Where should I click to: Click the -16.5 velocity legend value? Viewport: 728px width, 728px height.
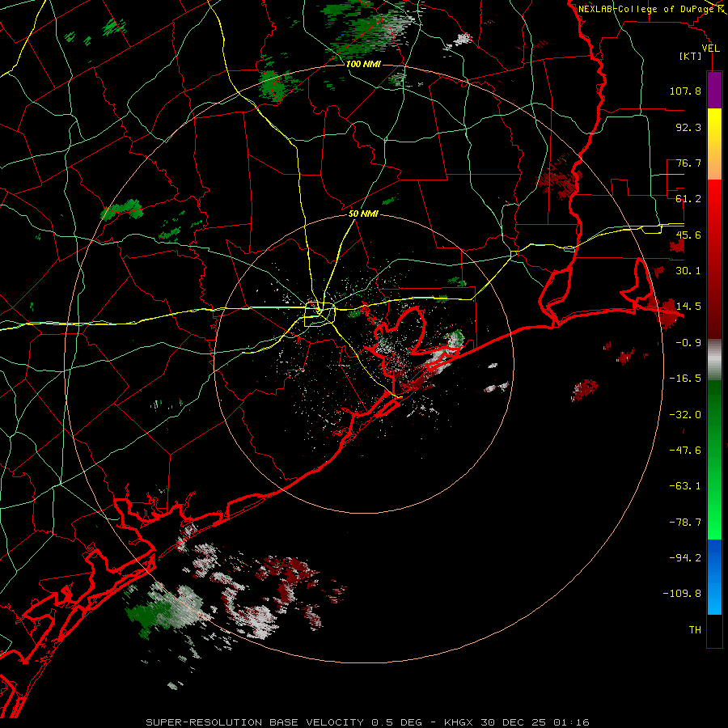point(685,379)
